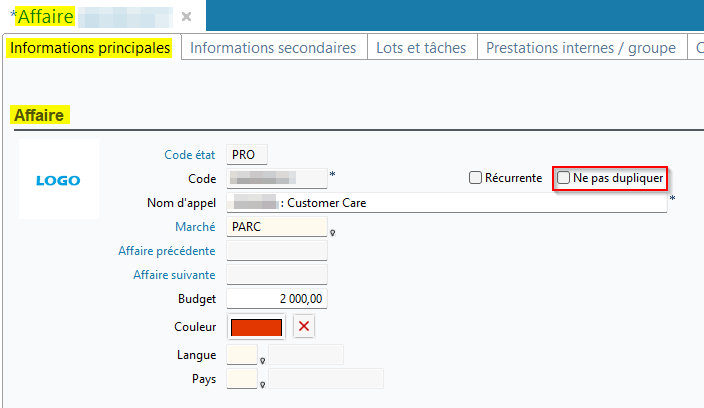Tick the Ne pas dupliquer checkbox
704x408 pixels.
coord(564,178)
